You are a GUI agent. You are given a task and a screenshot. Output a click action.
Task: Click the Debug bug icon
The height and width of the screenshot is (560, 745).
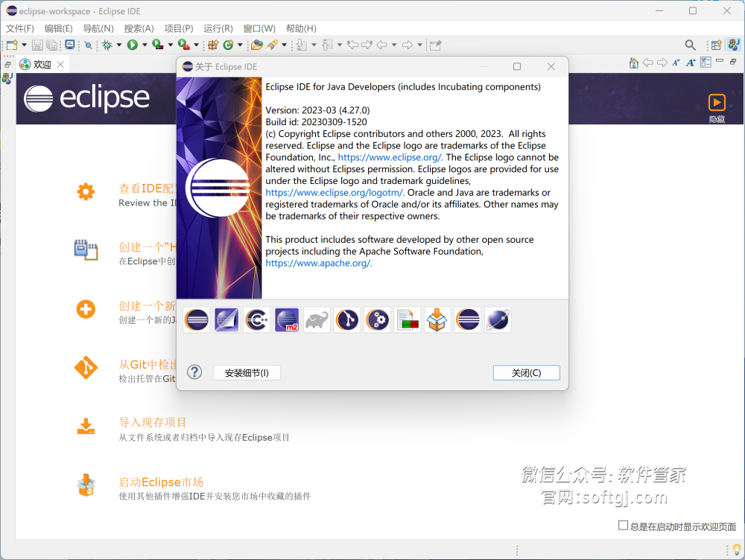point(107,45)
